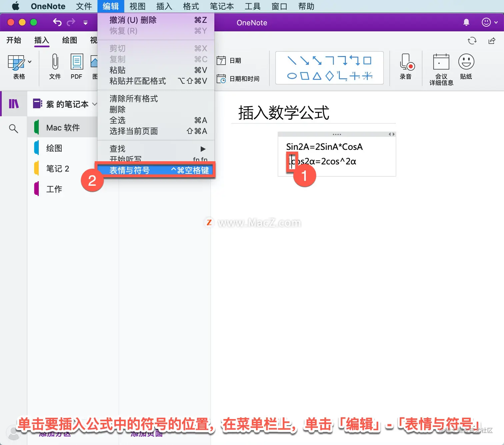Switch to the 插入 ribbon tab
The image size is (504, 445).
(42, 40)
